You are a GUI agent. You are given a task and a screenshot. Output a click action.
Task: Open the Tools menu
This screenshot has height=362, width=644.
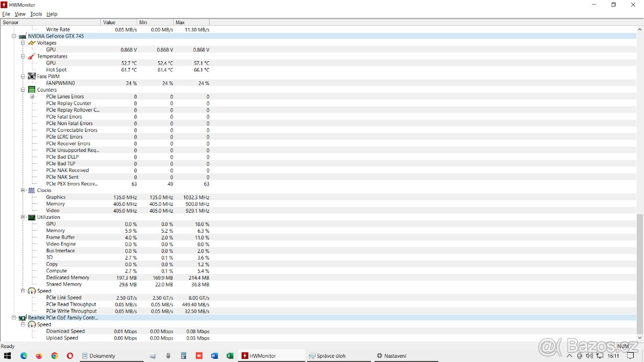coord(36,14)
